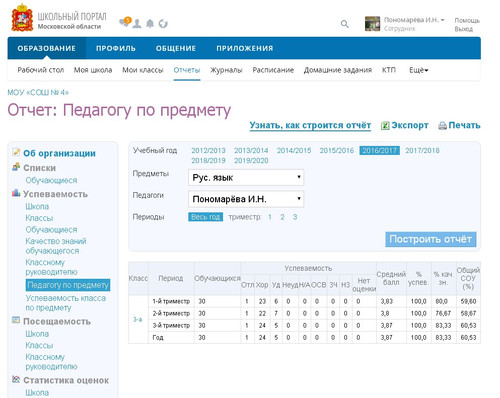This screenshot has width=500, height=398.
Task: Click the Выход logout link
Action: pos(464,29)
